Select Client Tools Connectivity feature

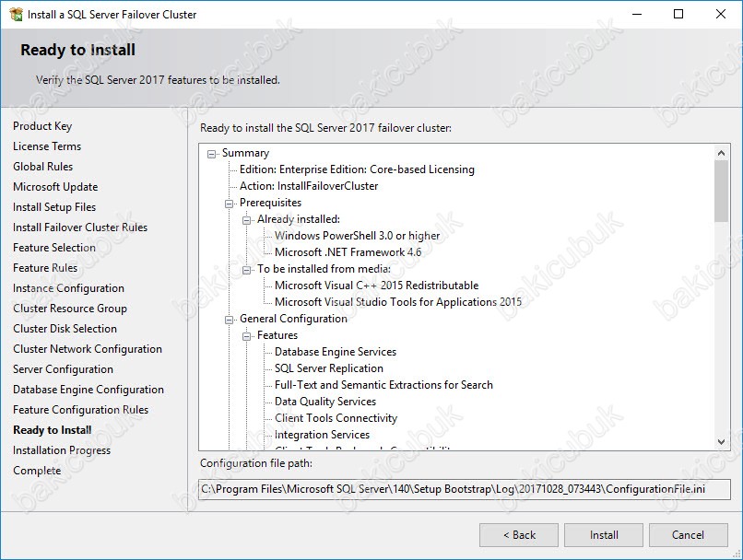(336, 418)
